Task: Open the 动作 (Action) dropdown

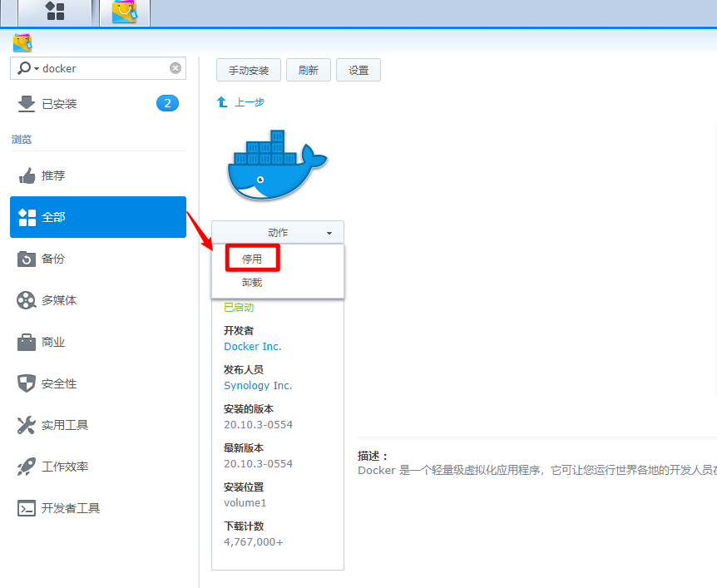Action: 277,232
